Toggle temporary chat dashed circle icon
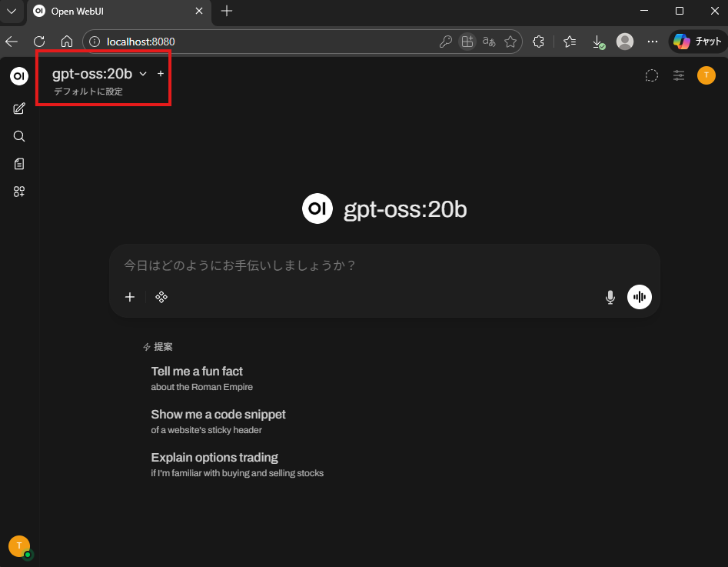This screenshot has height=567, width=728. 651,75
